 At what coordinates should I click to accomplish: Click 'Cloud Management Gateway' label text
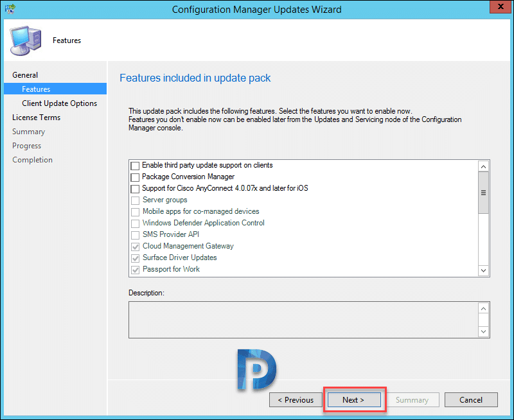pyautogui.click(x=188, y=246)
